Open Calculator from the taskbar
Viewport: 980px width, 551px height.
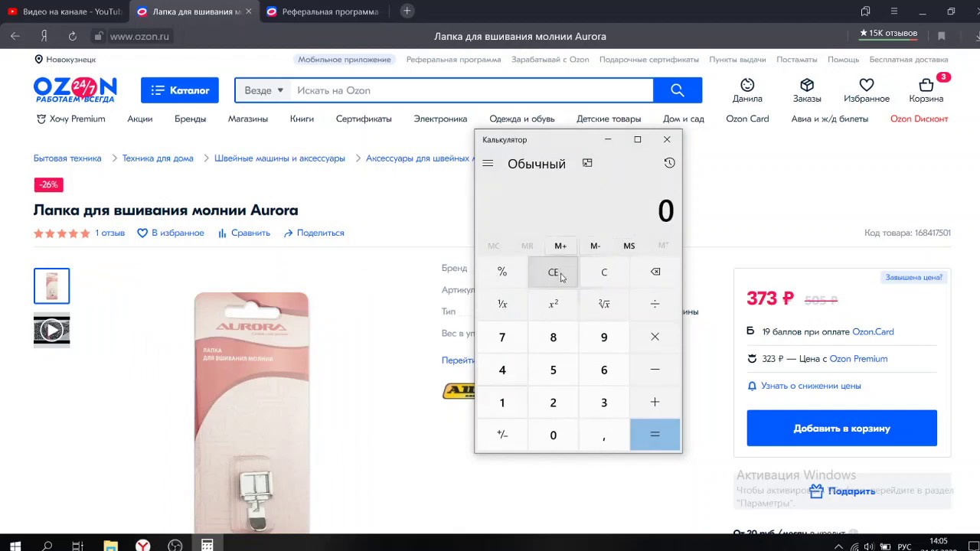[x=207, y=546]
